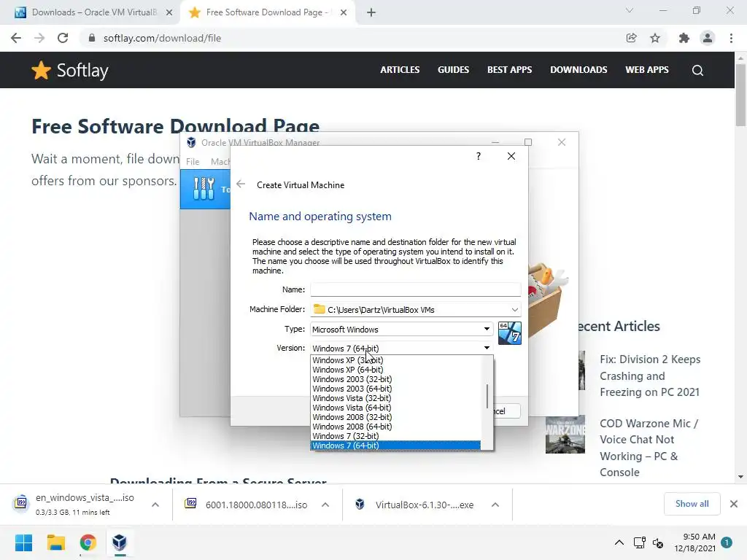
Task: Open Chrome from taskbar
Action: click(88, 542)
